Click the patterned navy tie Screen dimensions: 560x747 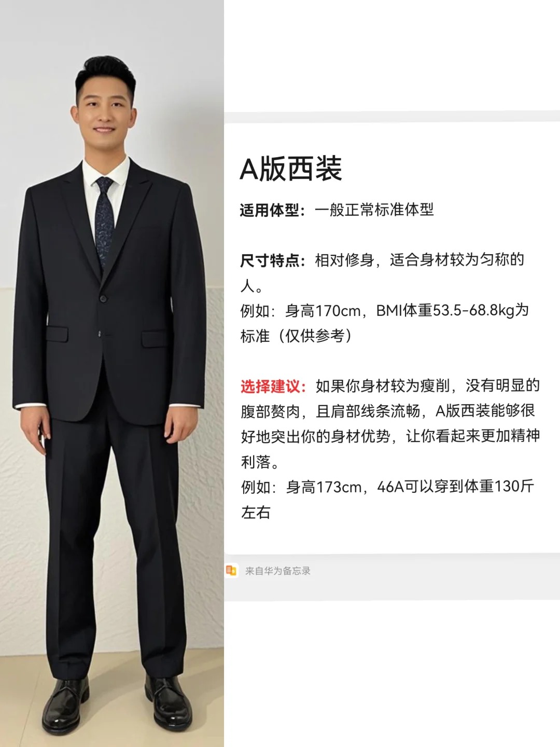(105, 218)
